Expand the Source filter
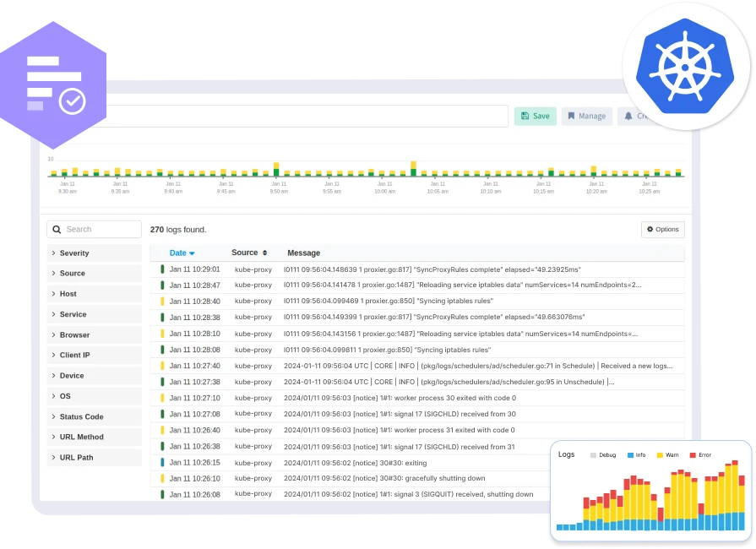Viewport: 756px width, 549px height. [94, 274]
